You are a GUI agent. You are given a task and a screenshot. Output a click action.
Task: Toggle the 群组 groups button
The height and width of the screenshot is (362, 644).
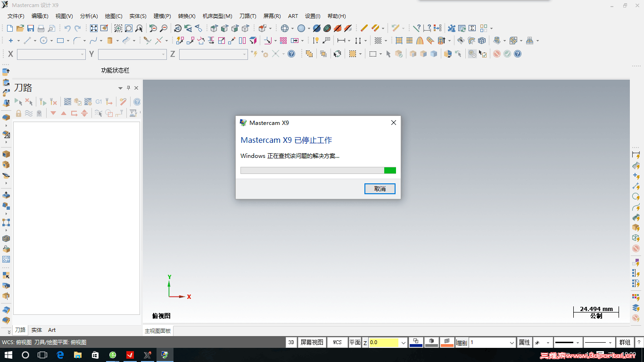click(625, 342)
